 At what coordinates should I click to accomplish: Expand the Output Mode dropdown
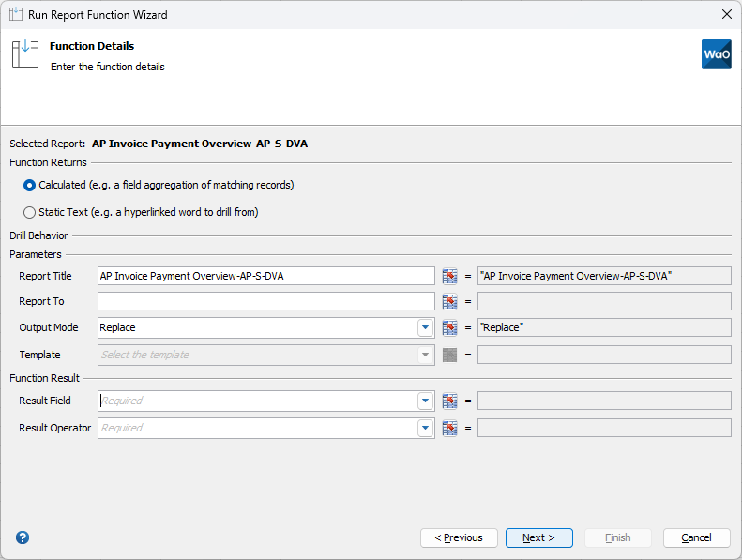pos(426,327)
